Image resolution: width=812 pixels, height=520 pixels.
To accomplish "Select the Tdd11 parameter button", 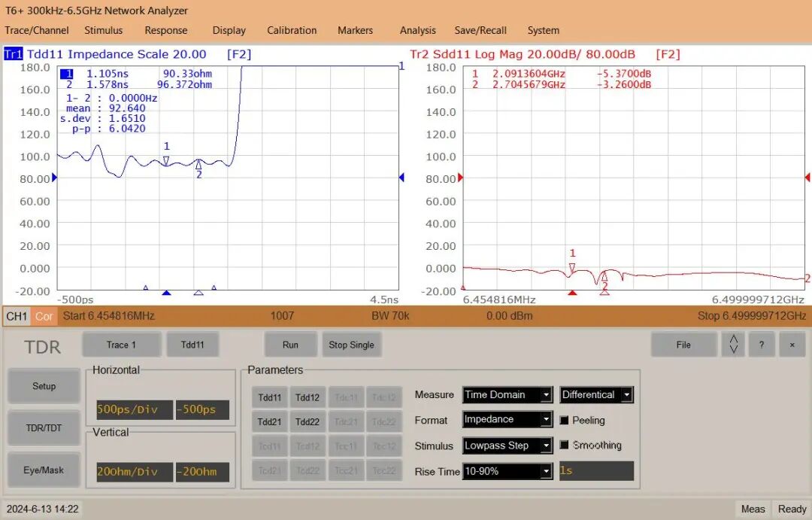I will (x=270, y=397).
